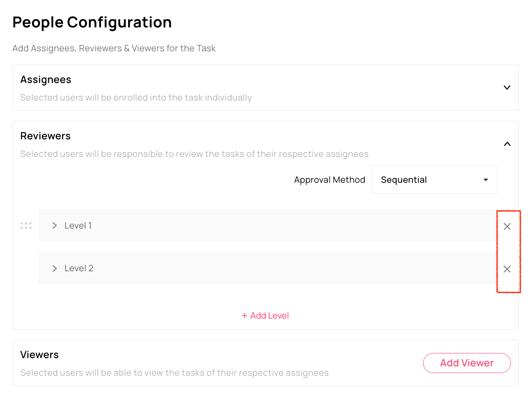Screen dimensions: 532x400
Task: Click the Assignees section title
Action: tap(46, 80)
